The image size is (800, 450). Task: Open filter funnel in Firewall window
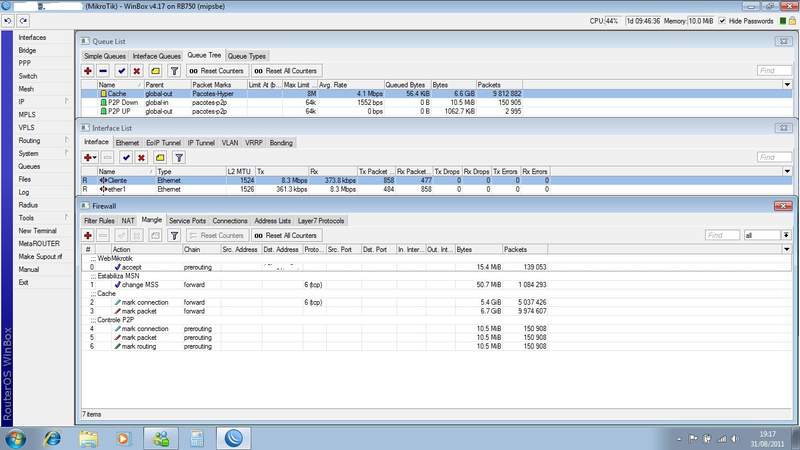coord(174,235)
